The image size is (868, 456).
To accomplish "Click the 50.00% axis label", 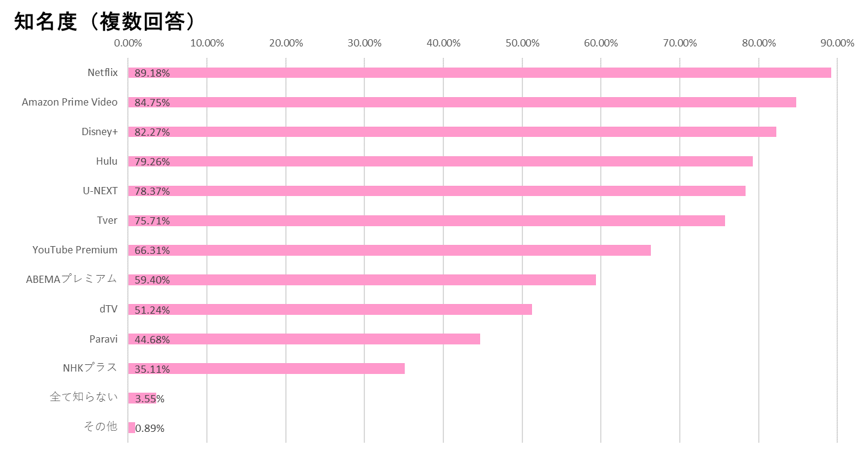I will pos(522,43).
